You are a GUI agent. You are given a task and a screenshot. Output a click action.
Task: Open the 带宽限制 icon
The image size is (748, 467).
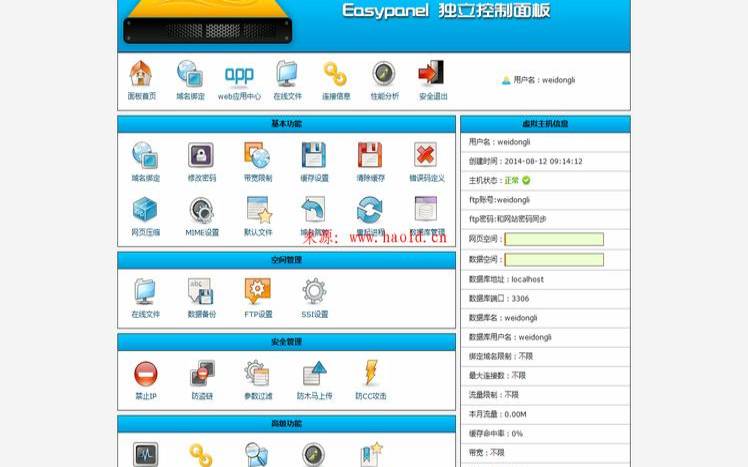click(258, 155)
